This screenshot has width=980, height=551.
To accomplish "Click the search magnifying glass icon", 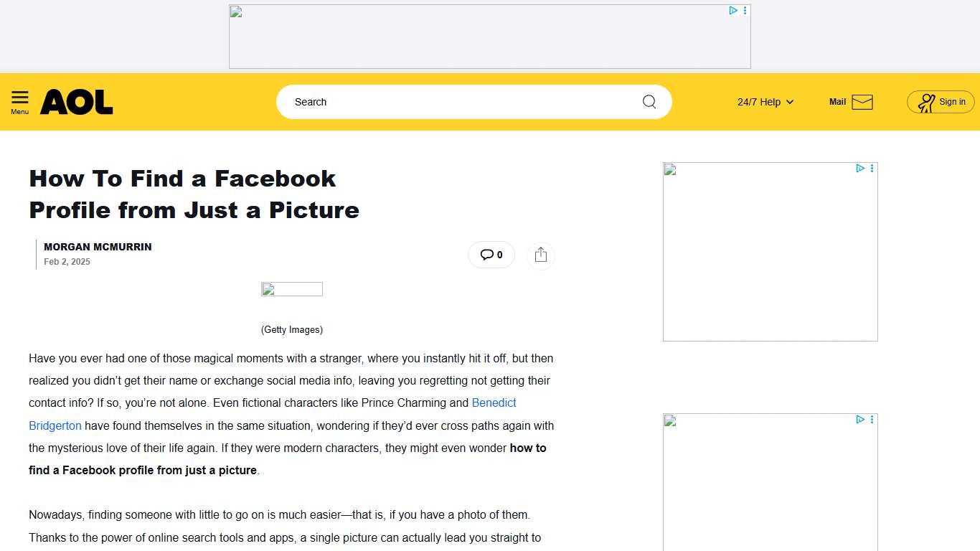I will (x=649, y=102).
